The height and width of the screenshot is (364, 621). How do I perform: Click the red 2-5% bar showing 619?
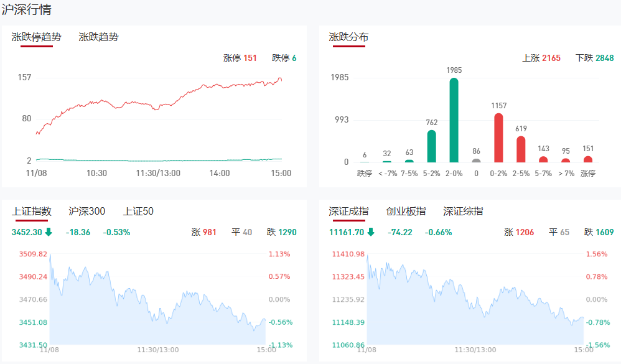tap(521, 149)
